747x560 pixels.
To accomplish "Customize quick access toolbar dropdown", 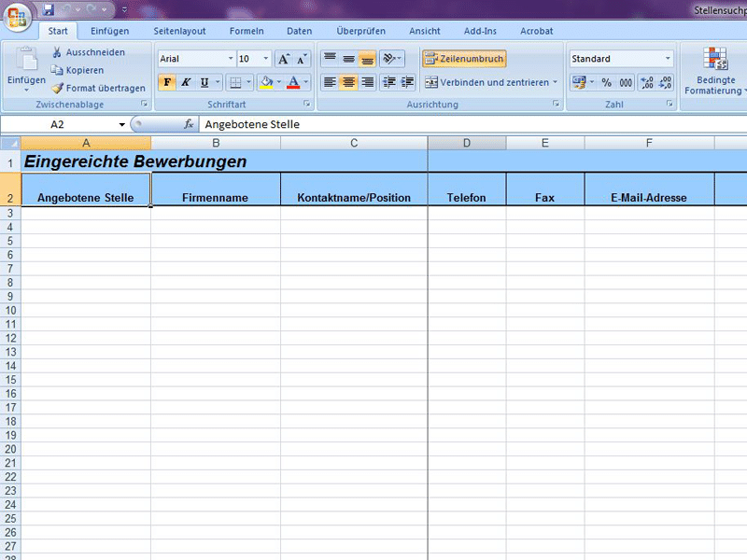I will (x=124, y=9).
